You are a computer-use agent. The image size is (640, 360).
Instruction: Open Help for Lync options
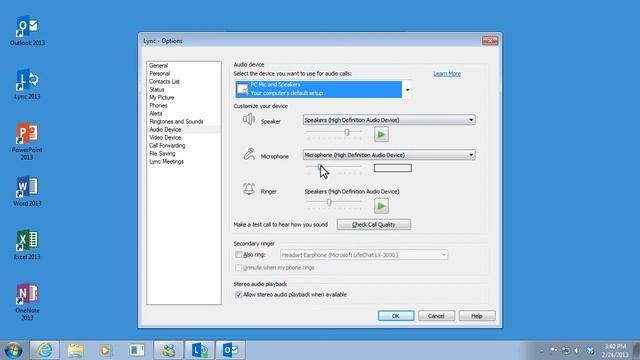[477, 316]
